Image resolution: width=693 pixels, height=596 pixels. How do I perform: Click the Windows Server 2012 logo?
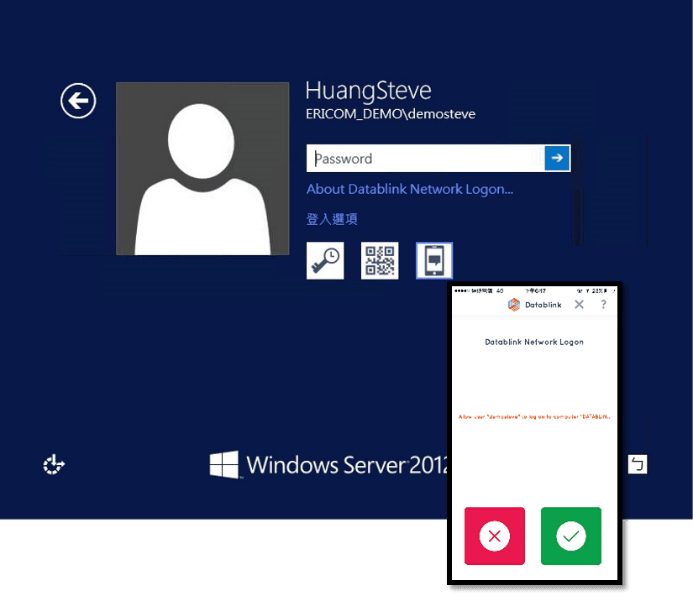(x=329, y=465)
